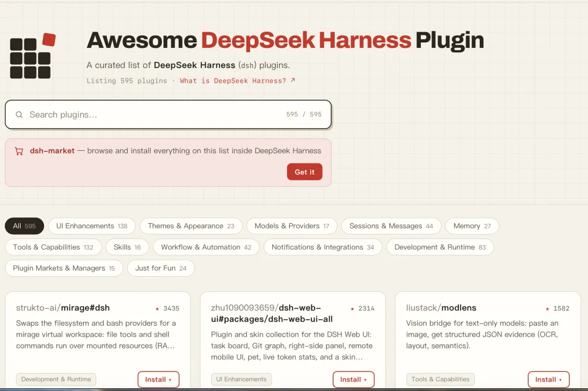The image size is (588, 391).
Task: Filter by Workflow & Automation
Action: coord(206,247)
